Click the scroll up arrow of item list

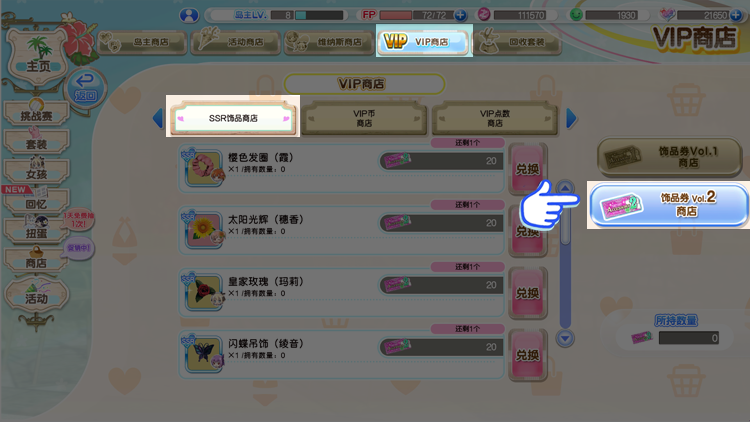click(x=565, y=188)
